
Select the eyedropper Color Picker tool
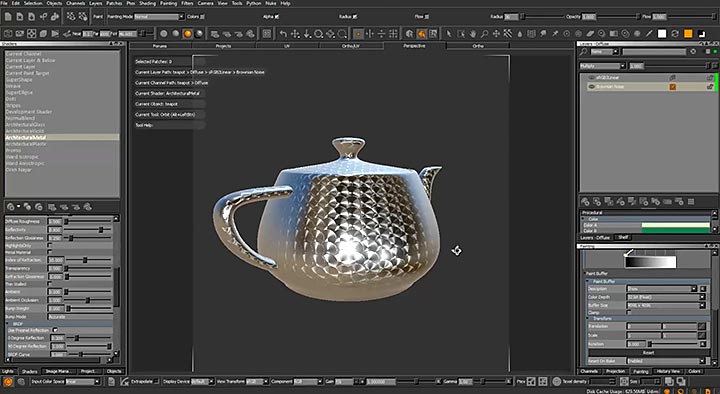click(x=649, y=34)
